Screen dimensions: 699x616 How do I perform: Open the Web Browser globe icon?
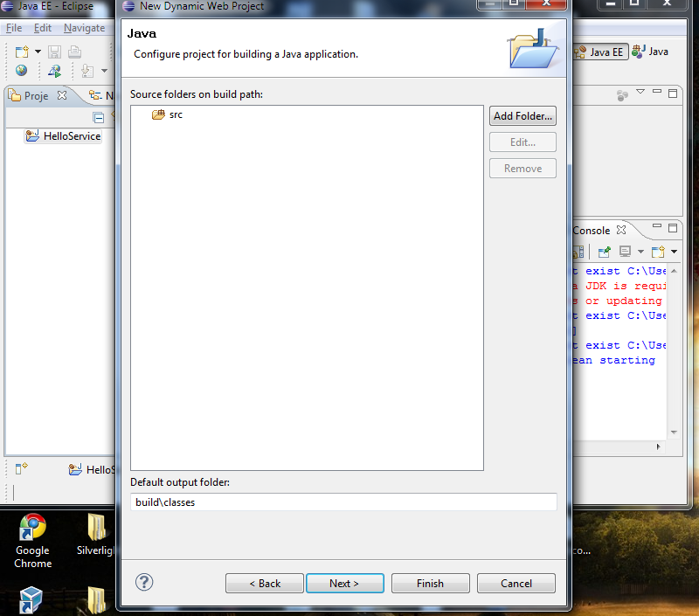(x=21, y=71)
